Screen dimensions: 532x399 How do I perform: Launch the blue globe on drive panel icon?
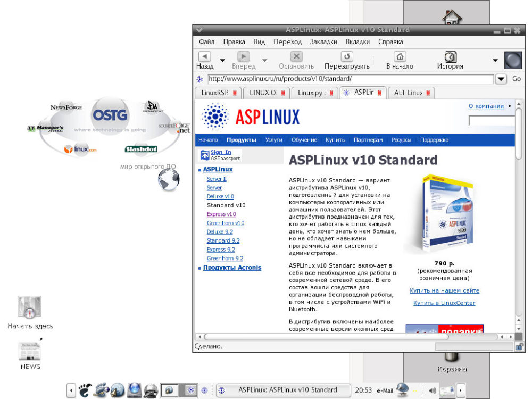tap(135, 390)
